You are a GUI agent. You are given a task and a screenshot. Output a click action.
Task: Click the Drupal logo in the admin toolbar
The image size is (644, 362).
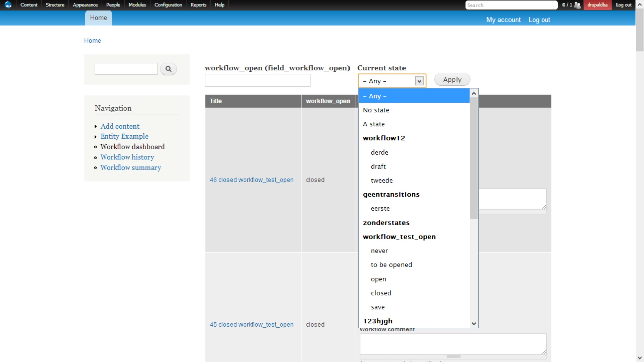pos(7,5)
